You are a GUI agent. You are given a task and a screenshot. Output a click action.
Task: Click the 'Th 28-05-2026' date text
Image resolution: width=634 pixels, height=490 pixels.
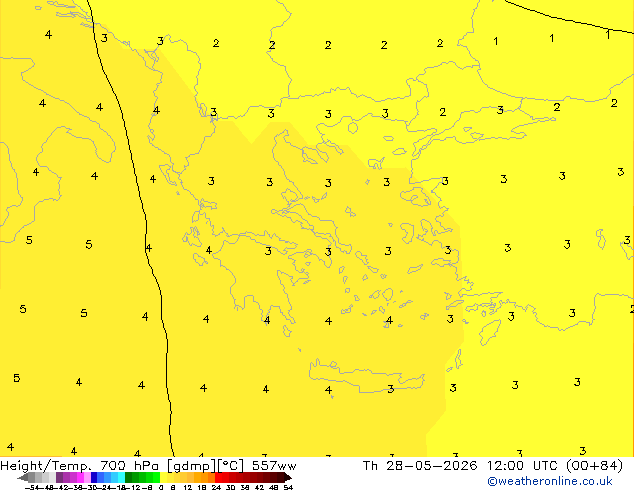(x=420, y=466)
